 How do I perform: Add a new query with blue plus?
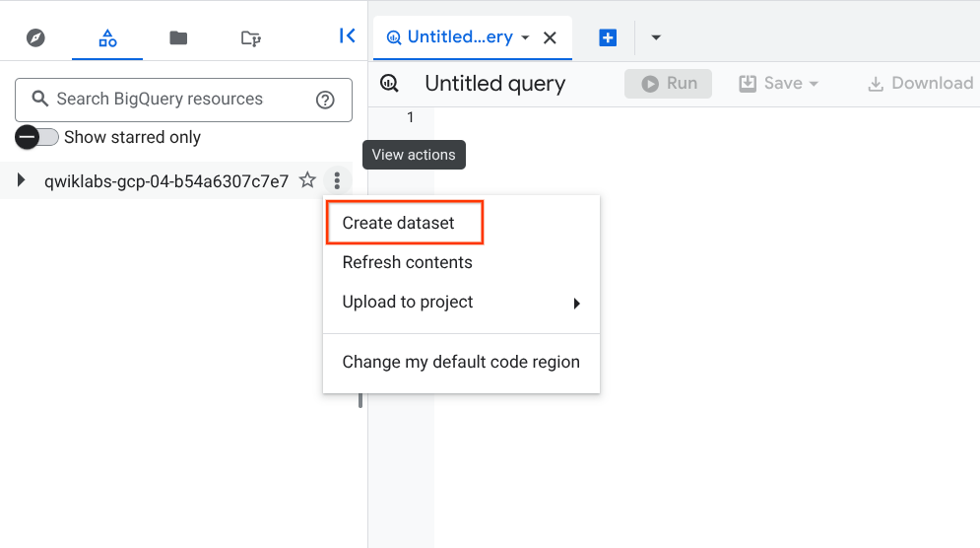click(608, 37)
